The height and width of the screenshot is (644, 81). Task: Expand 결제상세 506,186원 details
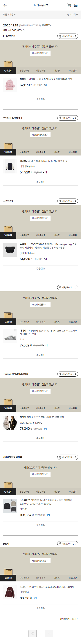point(14,30)
